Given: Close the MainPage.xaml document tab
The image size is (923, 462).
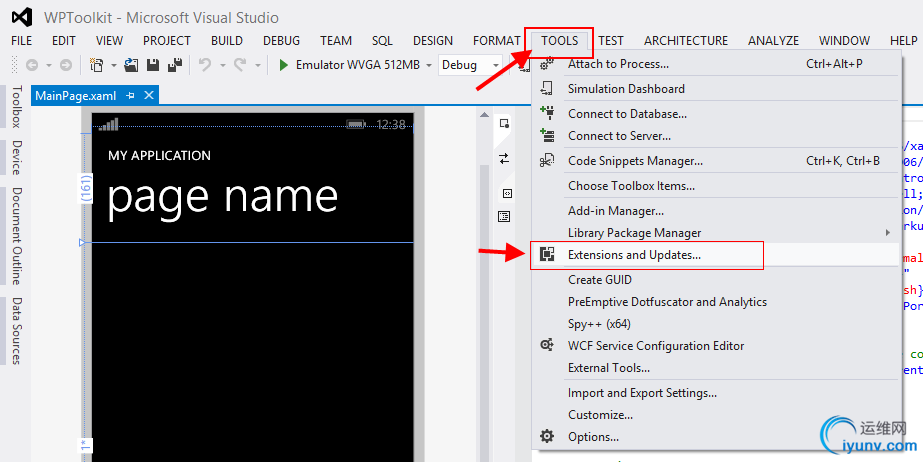Looking at the screenshot, I should (x=149, y=96).
